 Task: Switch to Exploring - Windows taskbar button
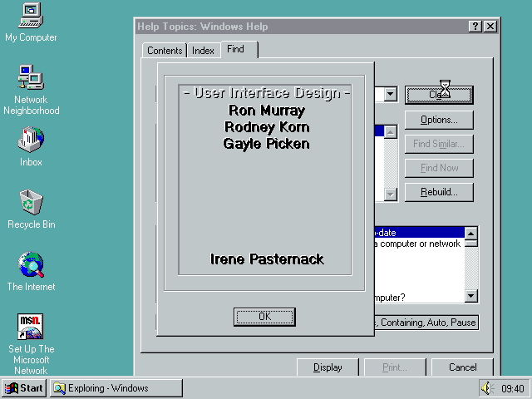point(116,388)
